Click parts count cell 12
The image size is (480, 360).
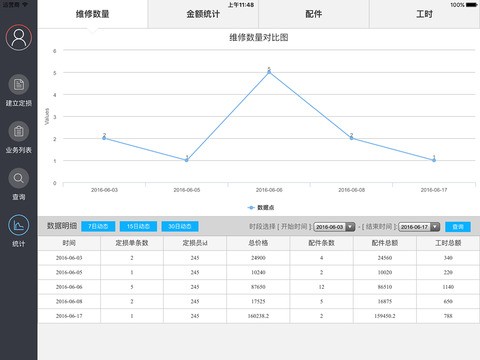(x=321, y=287)
